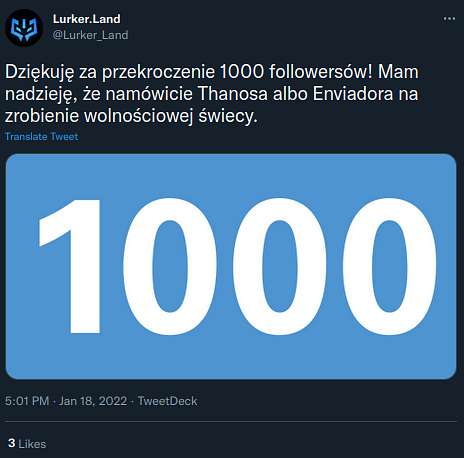Click the tweet line ending with świecy
Image resolution: width=464 pixels, height=458 pixels.
point(131,116)
